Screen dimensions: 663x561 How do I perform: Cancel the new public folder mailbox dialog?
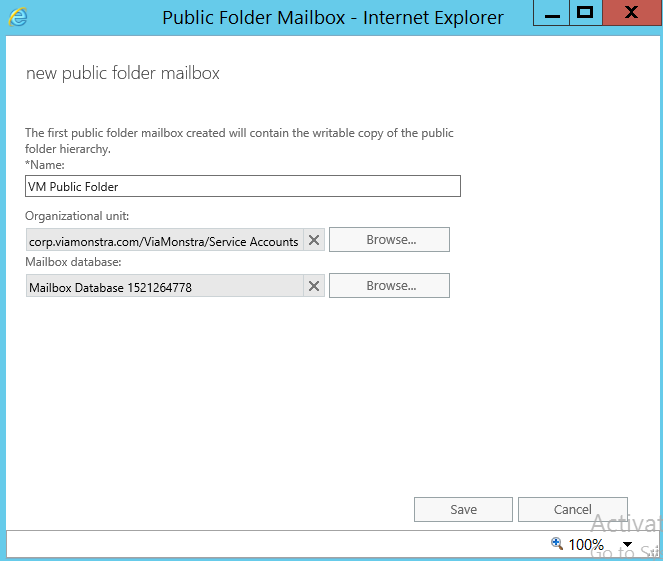click(572, 509)
